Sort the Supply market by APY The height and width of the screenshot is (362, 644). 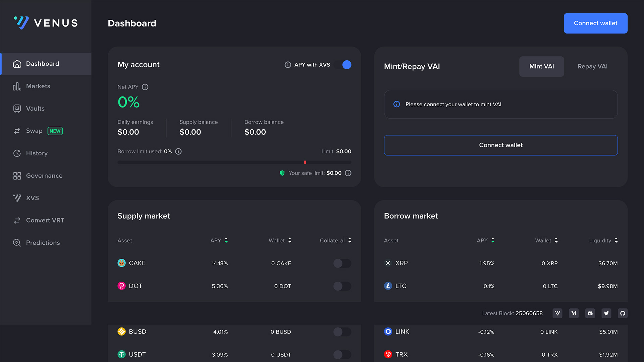pyautogui.click(x=226, y=240)
